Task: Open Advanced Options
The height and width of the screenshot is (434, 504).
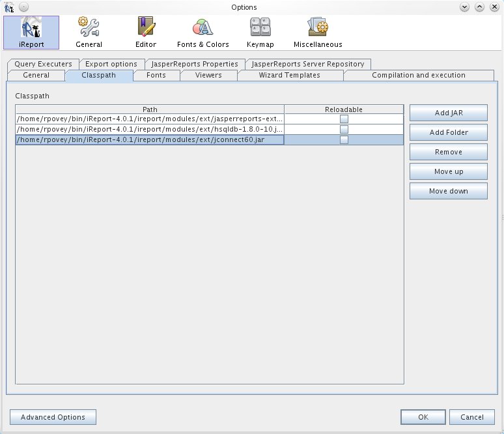Action: [53, 417]
